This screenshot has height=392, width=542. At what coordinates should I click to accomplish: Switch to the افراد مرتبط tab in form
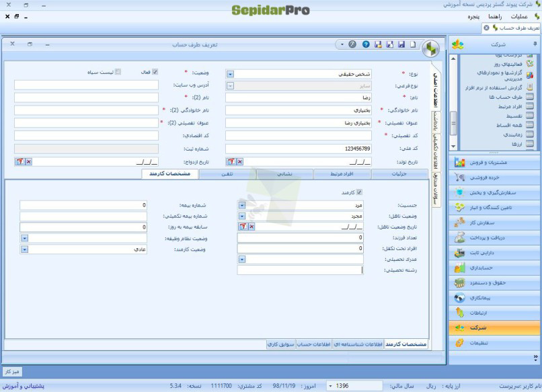point(342,174)
